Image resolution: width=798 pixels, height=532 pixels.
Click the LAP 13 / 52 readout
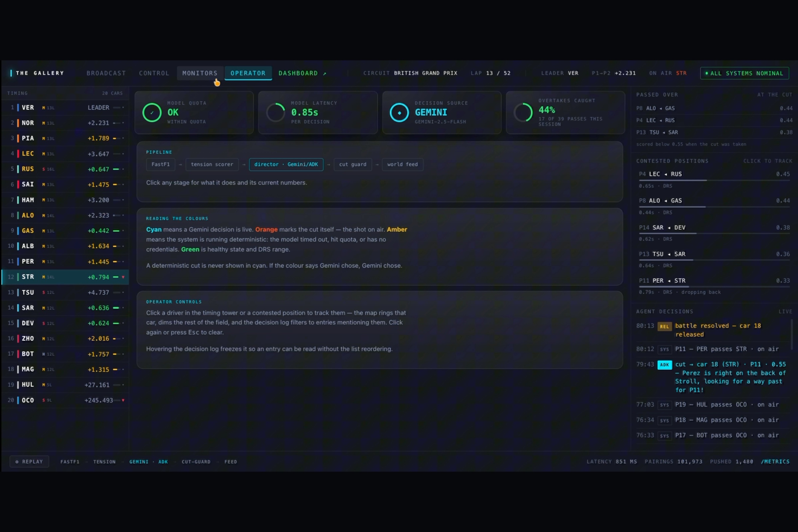coord(490,73)
